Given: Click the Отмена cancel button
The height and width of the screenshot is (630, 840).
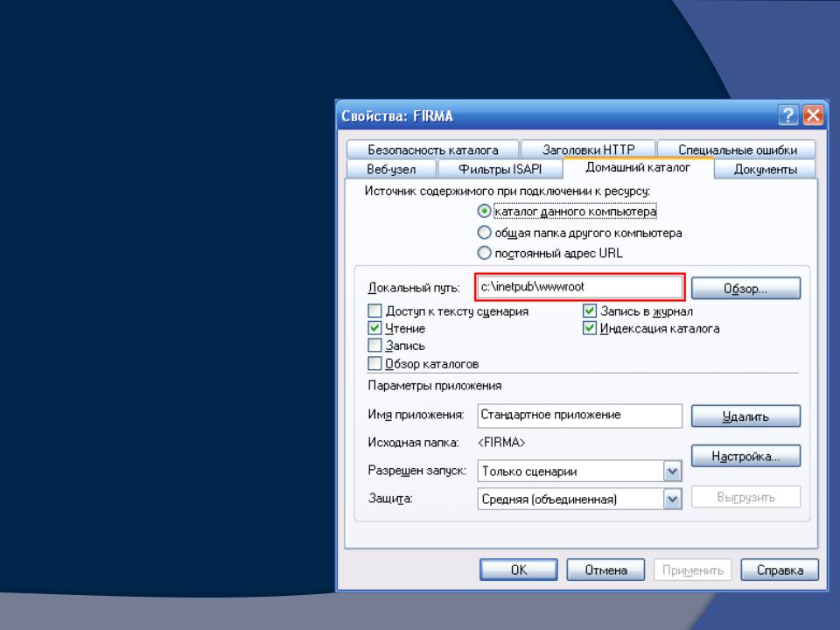Looking at the screenshot, I should 605,570.
